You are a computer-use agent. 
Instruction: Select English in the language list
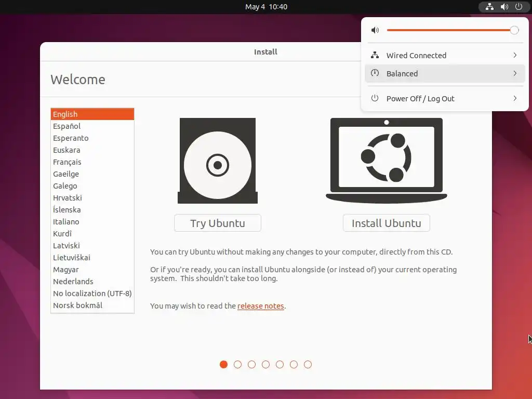pos(92,114)
